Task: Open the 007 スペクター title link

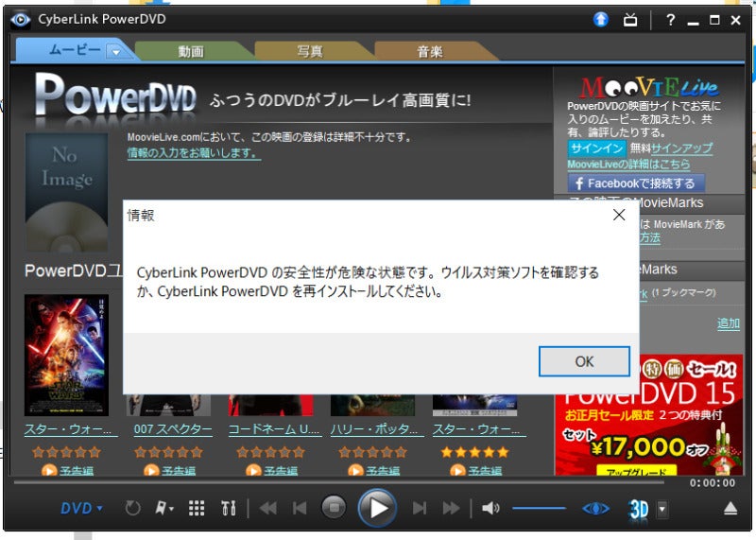Action: coord(173,429)
